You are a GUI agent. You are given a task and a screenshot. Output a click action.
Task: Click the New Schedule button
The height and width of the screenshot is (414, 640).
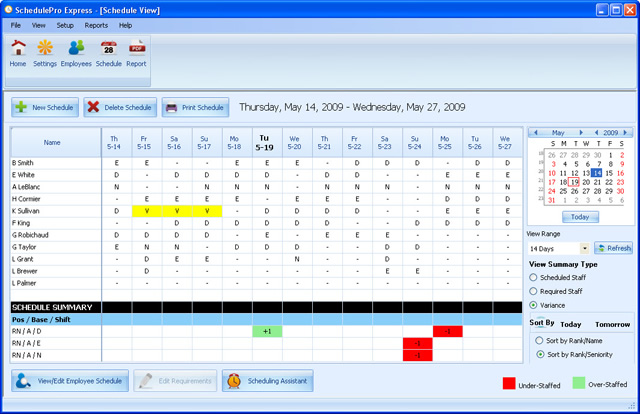(45, 107)
